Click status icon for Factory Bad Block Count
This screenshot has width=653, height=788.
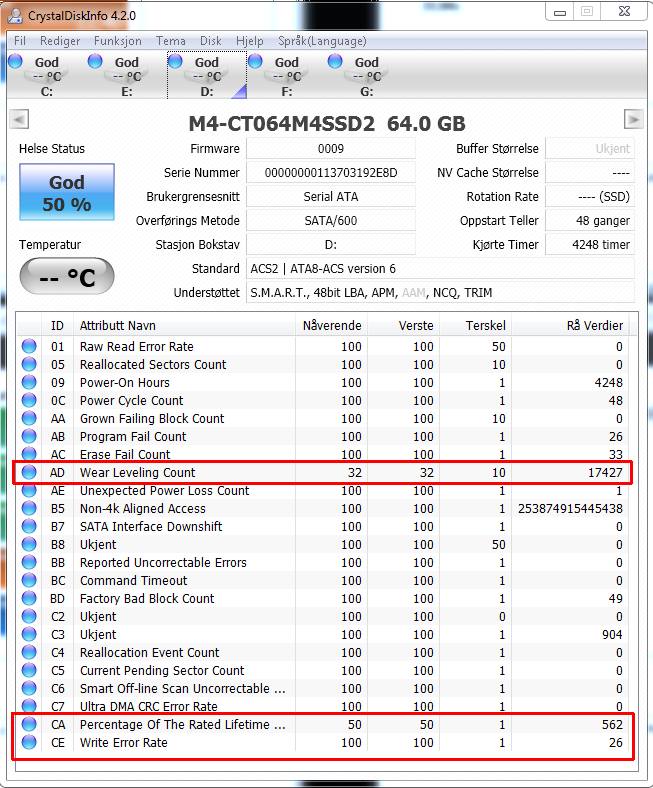point(29,599)
